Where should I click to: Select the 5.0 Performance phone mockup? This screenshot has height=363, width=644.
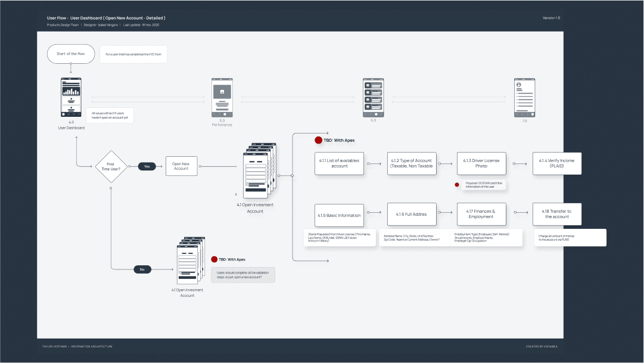tap(222, 97)
